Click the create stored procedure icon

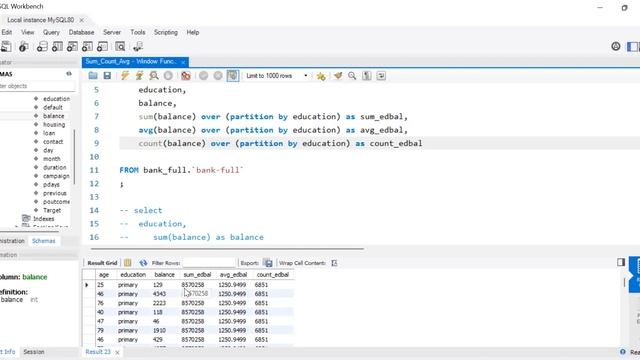[x=87, y=47]
